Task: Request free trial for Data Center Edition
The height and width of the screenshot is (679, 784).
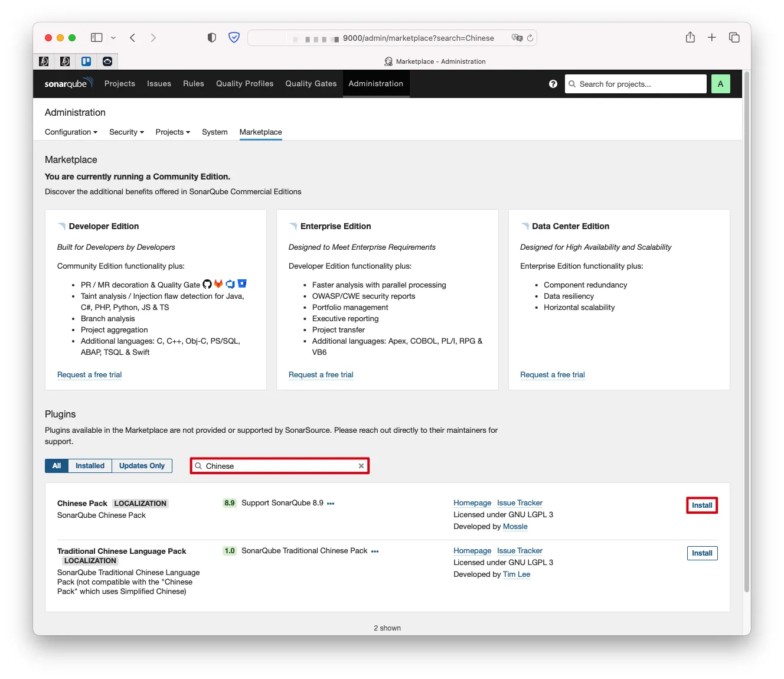Action: tap(553, 375)
